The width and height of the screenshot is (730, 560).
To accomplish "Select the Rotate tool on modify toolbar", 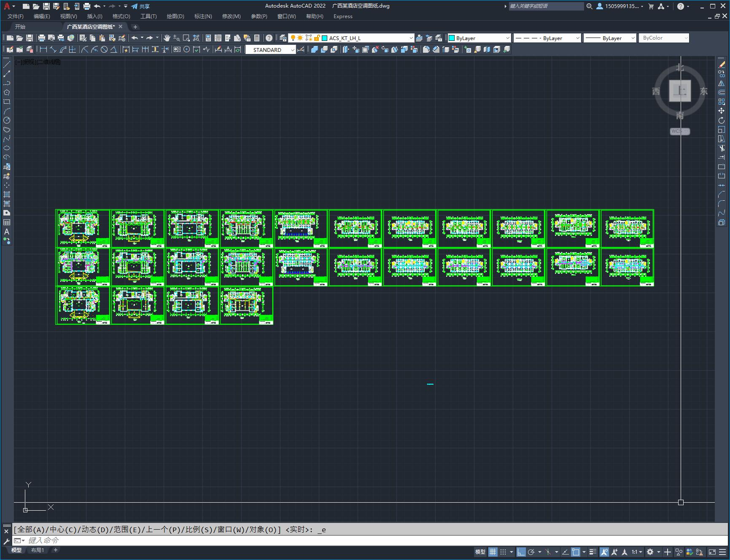I will 722,120.
